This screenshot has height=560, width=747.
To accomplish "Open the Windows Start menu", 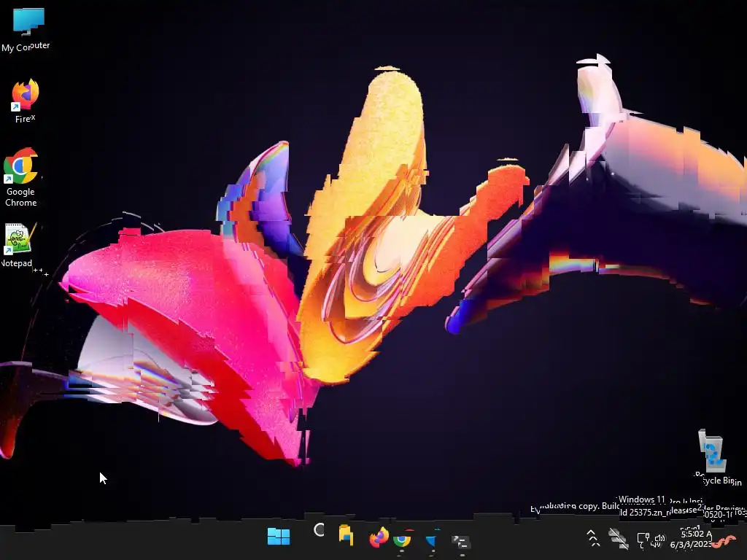I will point(279,536).
